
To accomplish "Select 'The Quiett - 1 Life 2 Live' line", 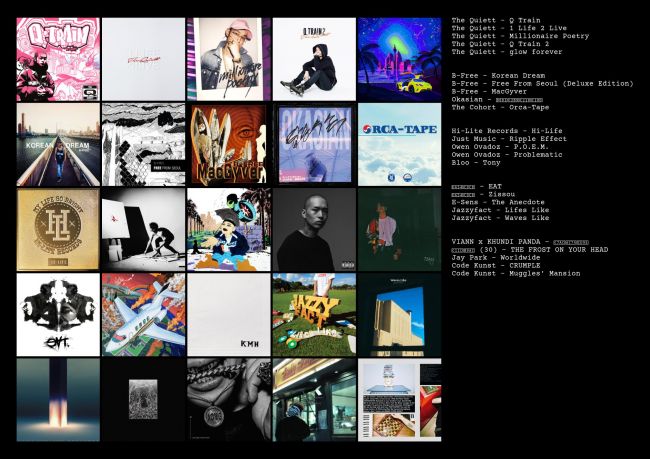I will [x=509, y=28].
